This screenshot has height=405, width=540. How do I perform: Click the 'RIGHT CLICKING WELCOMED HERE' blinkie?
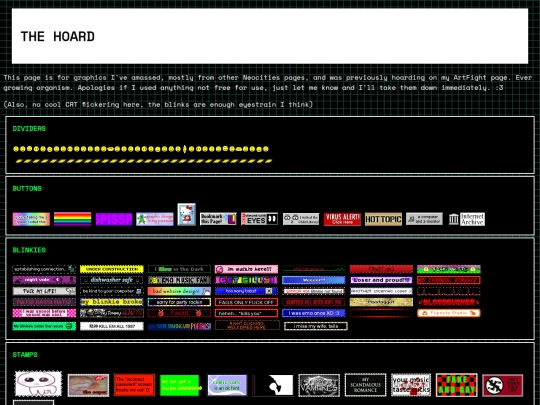click(247, 325)
